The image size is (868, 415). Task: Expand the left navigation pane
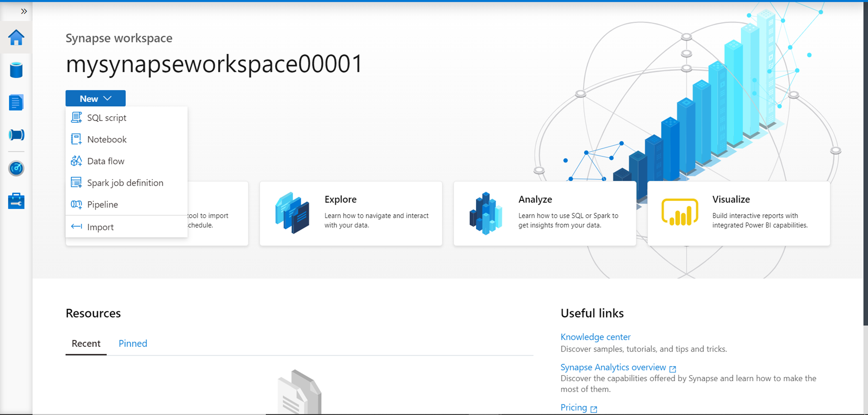(24, 11)
